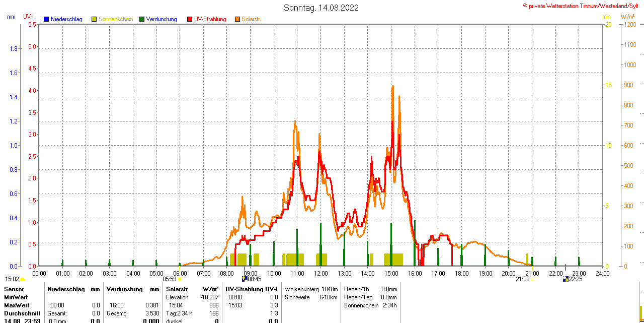This screenshot has width=644, height=323.
Task: Click the red UV-Strahlung legend square
Action: tap(190, 19)
